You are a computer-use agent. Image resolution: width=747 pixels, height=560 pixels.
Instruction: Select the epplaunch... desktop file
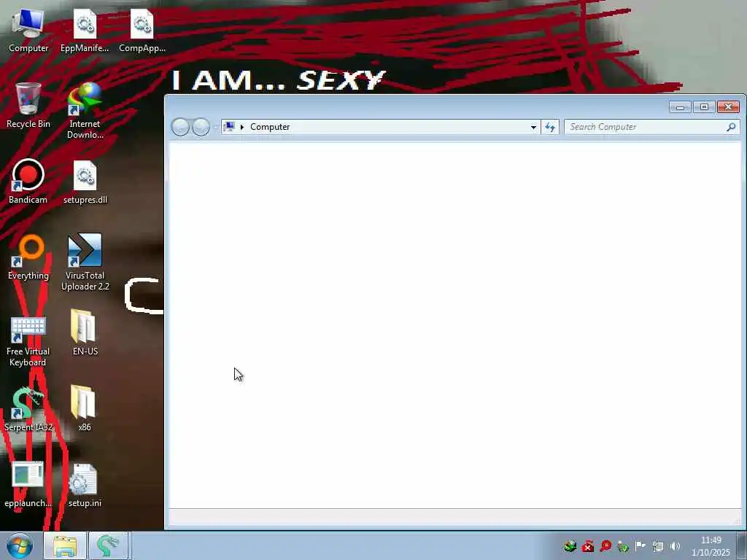click(28, 484)
